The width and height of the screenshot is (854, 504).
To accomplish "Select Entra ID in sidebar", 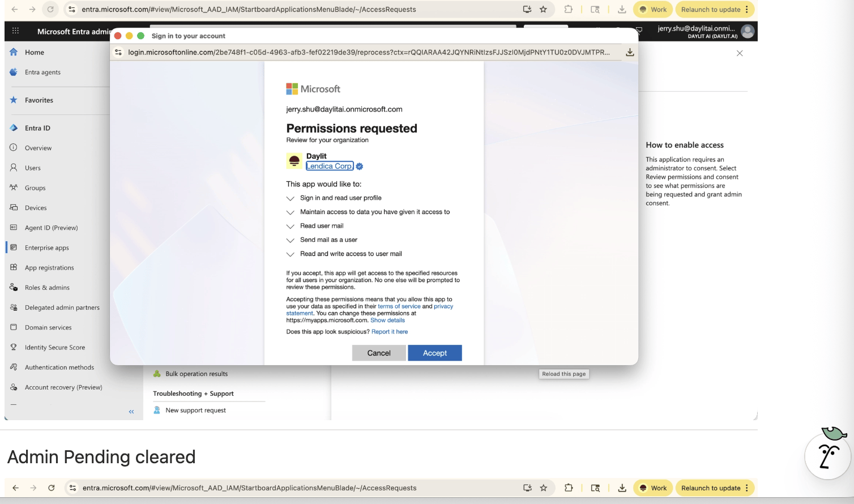I will (x=37, y=128).
